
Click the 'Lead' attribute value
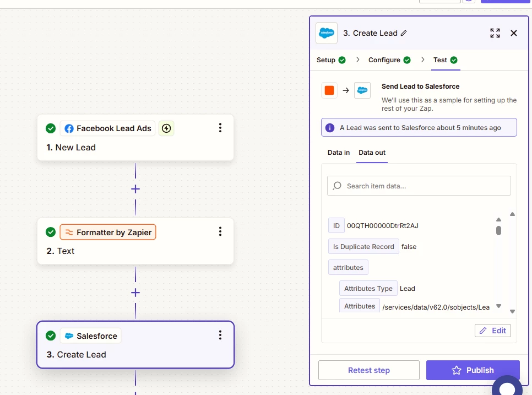point(407,289)
